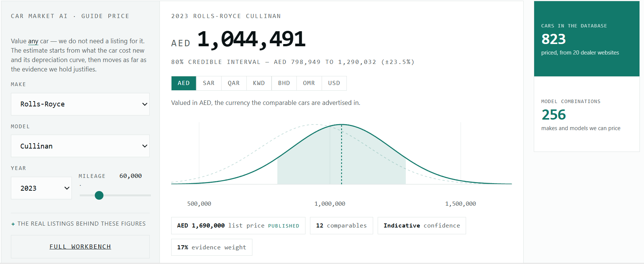
Task: Click the 256 model combinations card
Action: (587, 114)
